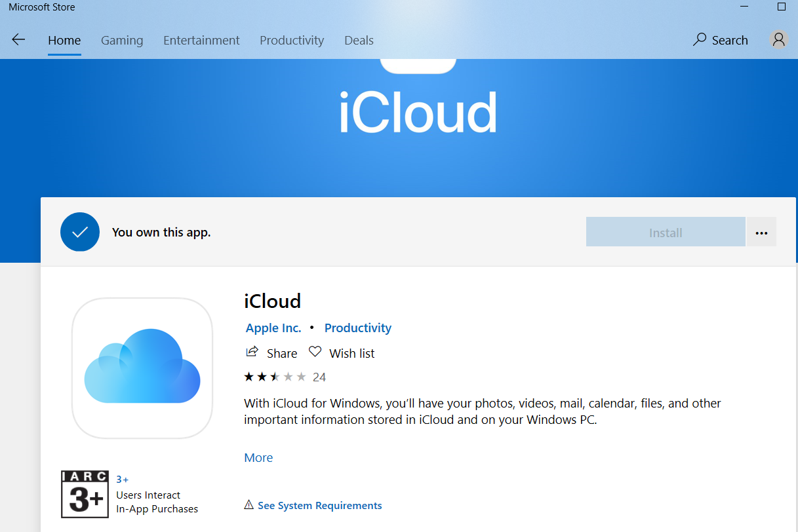Open the Apple Inc. publisher link

pos(273,328)
